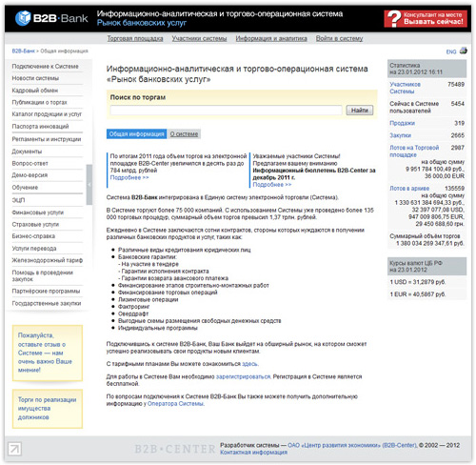Click the B2B-Bank cube logo

point(23,18)
